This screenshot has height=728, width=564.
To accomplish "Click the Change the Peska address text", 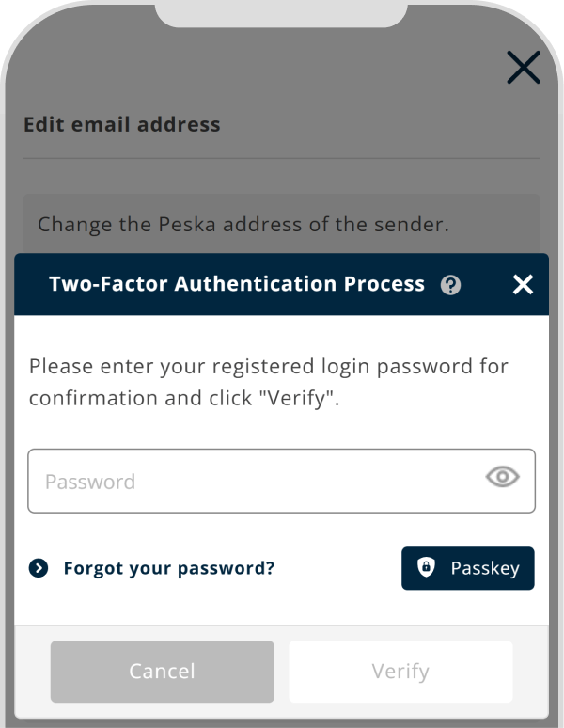I will click(x=243, y=225).
